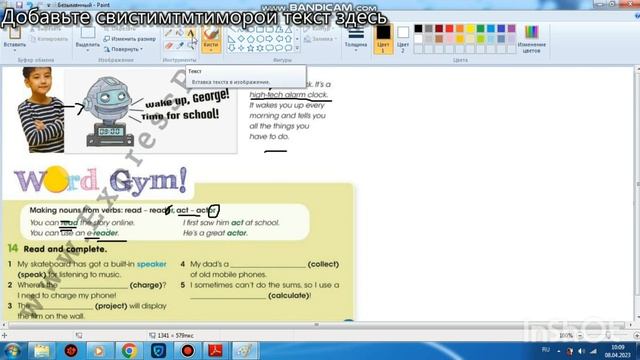This screenshot has width=640, height=360.
Task: Click Resize (Изменить размер) button
Action: click(129, 39)
